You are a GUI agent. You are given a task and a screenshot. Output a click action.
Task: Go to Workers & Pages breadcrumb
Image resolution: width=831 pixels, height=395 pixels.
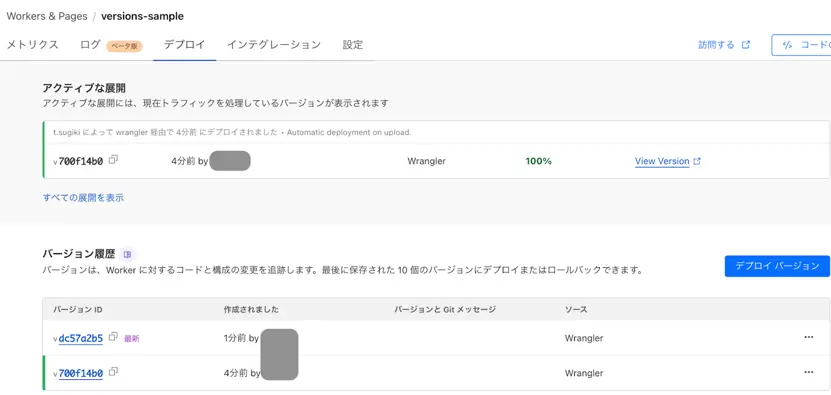coord(47,16)
